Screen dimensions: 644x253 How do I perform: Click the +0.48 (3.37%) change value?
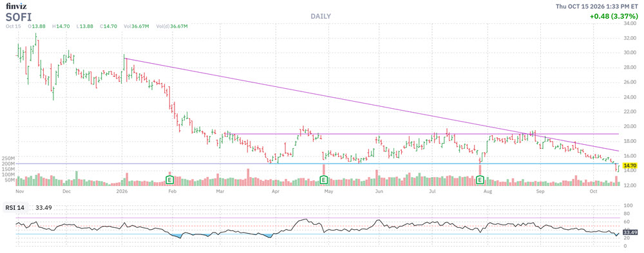614,17
